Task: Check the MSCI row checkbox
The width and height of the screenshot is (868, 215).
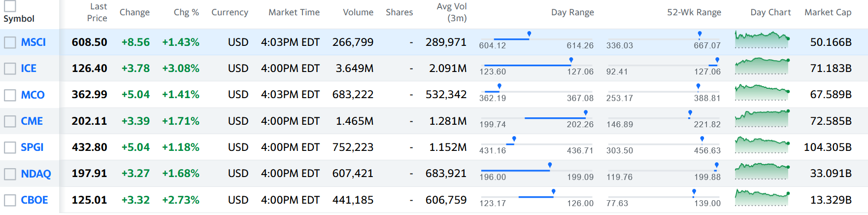Action: (10, 42)
